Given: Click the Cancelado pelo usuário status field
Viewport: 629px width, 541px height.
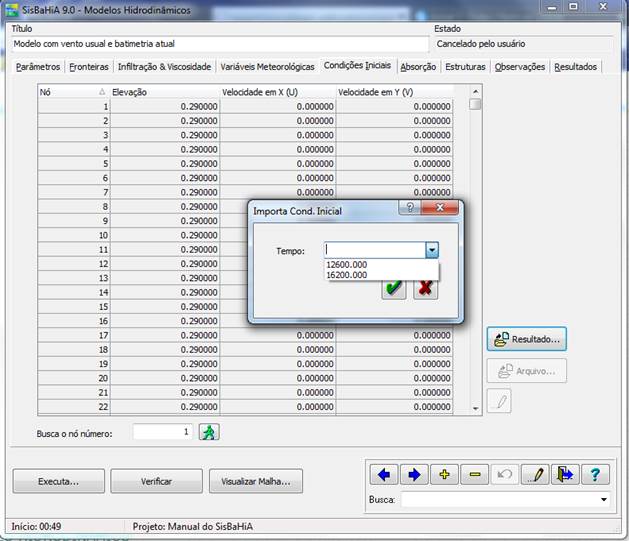Looking at the screenshot, I should [x=523, y=44].
